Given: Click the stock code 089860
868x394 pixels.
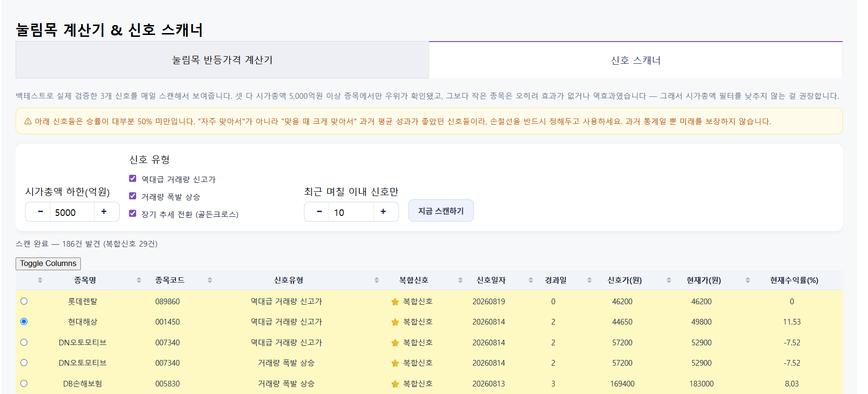Looking at the screenshot, I should tap(168, 301).
